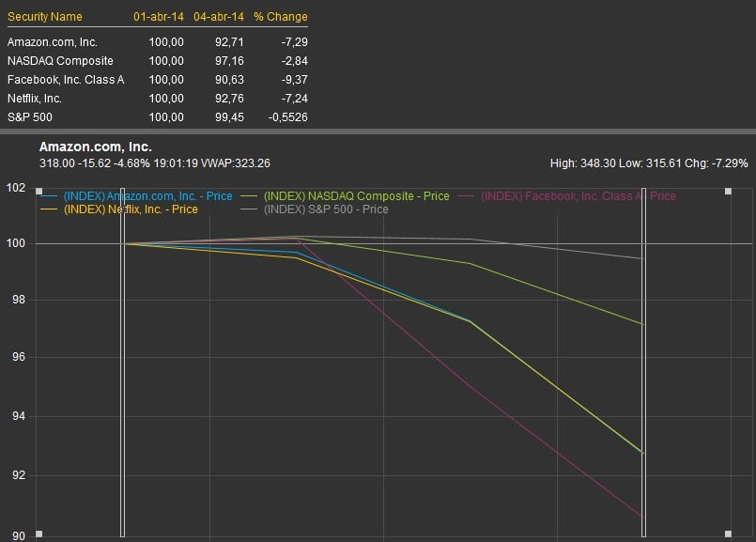Select the NASDAQ Composite row name
The image size is (756, 542).
point(60,61)
